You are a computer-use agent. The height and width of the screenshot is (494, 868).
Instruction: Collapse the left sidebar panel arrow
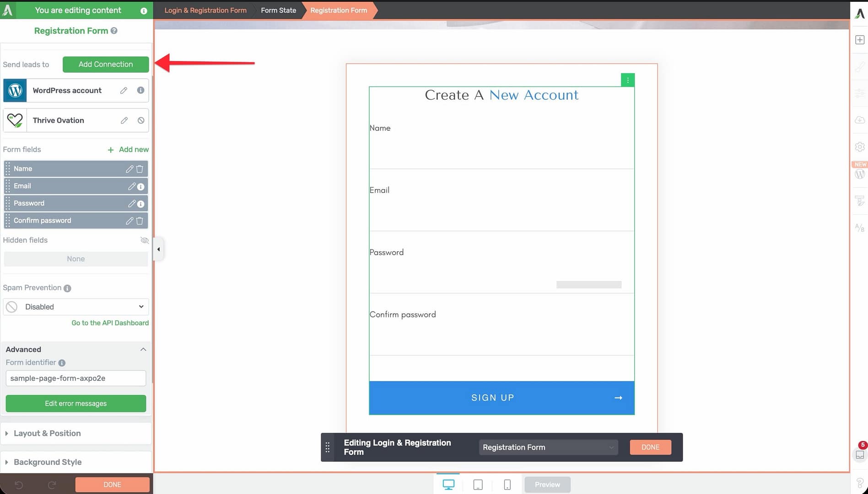coord(158,249)
